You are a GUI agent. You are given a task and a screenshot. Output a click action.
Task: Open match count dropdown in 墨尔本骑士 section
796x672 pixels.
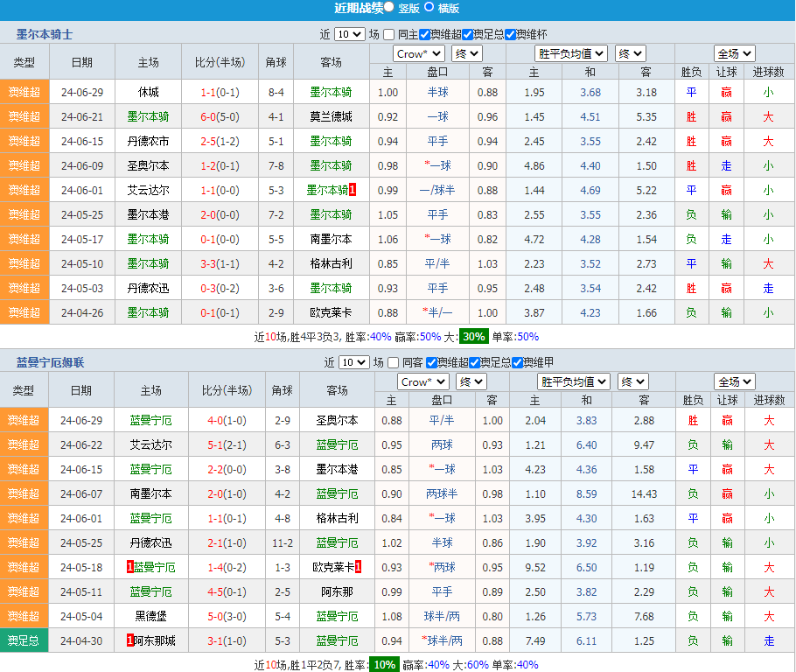click(350, 35)
